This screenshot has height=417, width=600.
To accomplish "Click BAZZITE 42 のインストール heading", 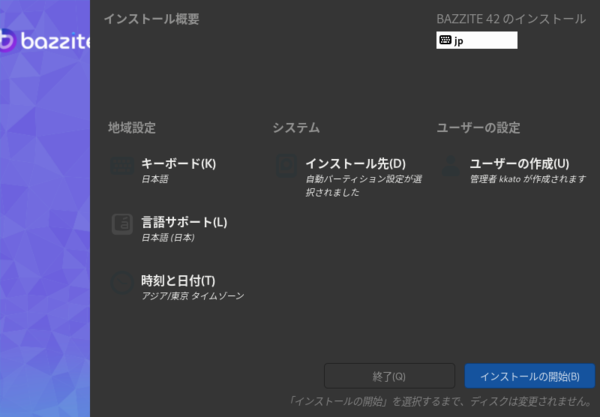I will (x=511, y=19).
